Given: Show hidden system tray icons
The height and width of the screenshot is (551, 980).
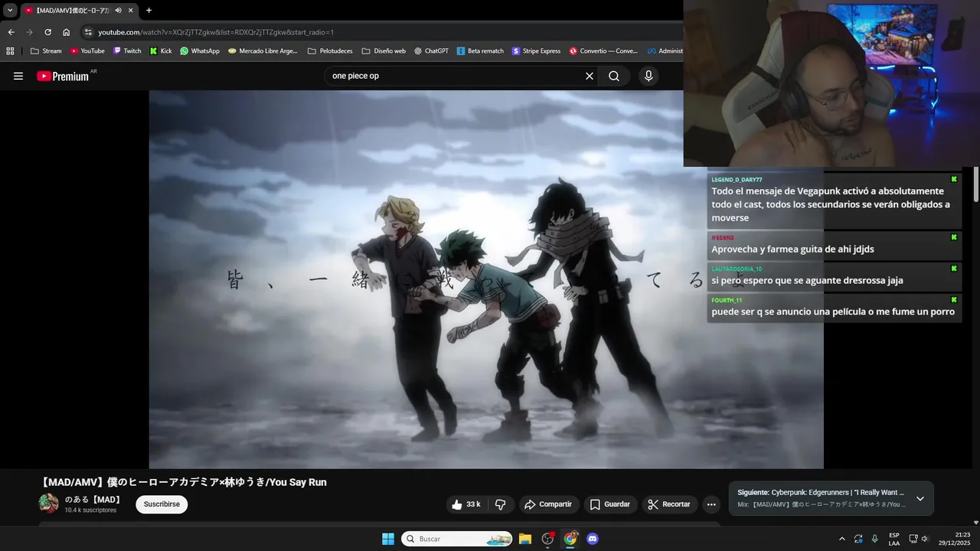Looking at the screenshot, I should (842, 539).
